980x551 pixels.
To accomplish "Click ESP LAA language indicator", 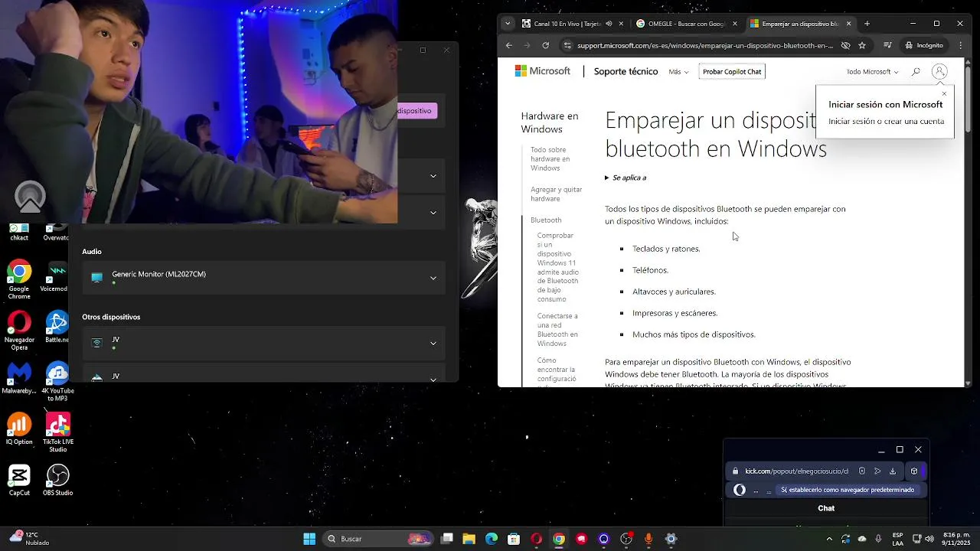I will [x=897, y=539].
